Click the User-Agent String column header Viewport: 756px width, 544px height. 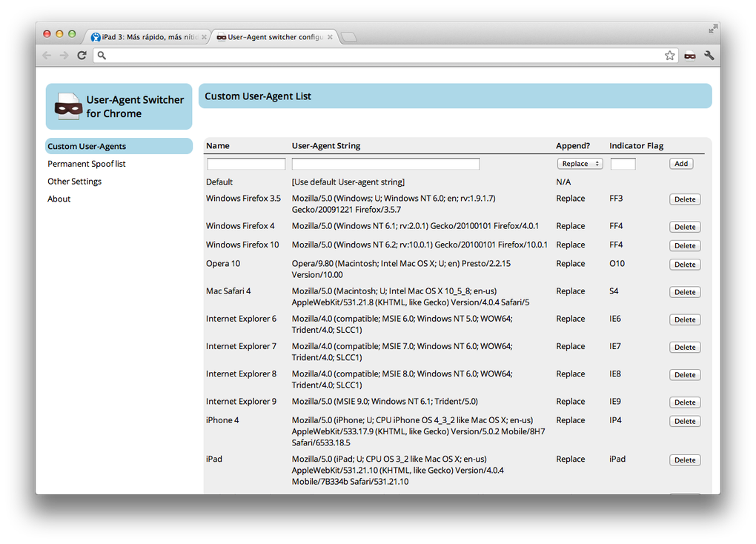(x=326, y=146)
